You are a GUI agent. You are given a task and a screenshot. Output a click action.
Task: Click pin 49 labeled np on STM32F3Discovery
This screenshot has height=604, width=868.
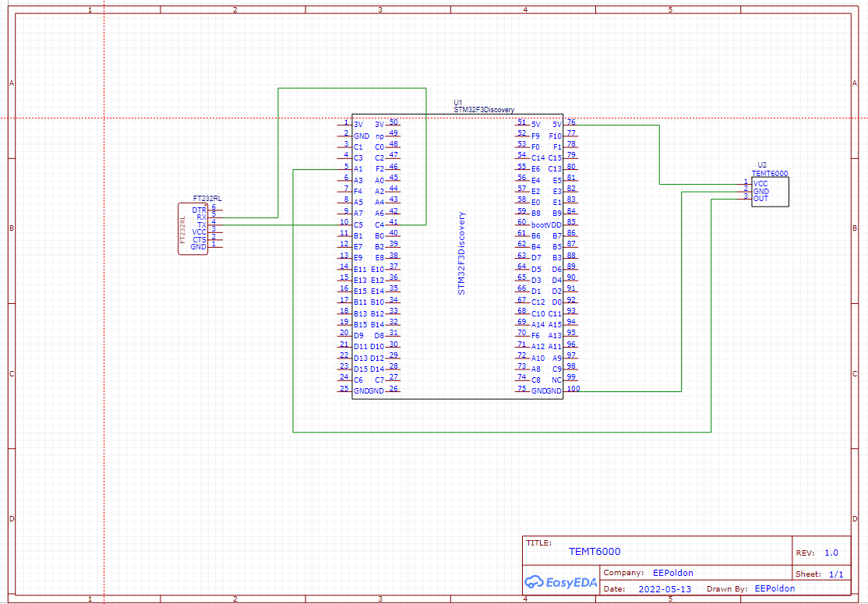pyautogui.click(x=393, y=136)
